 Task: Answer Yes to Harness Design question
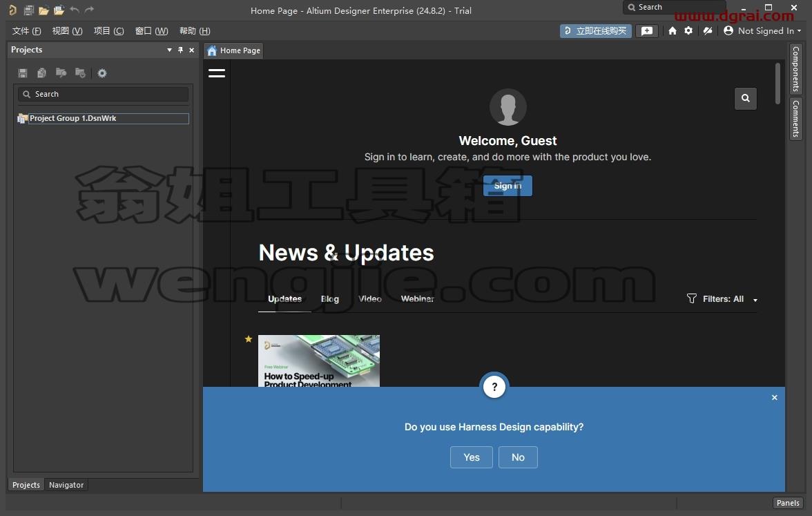471,457
